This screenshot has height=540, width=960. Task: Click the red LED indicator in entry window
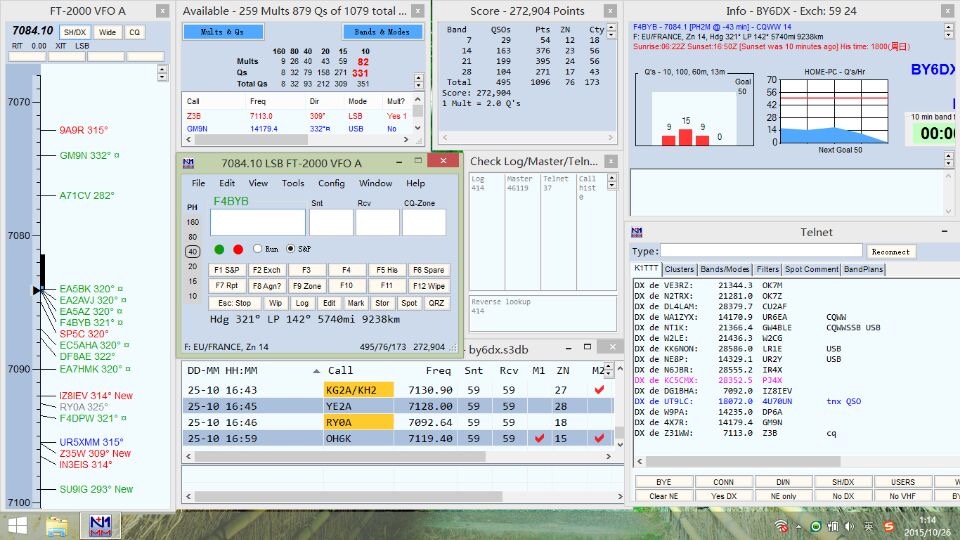click(238, 249)
